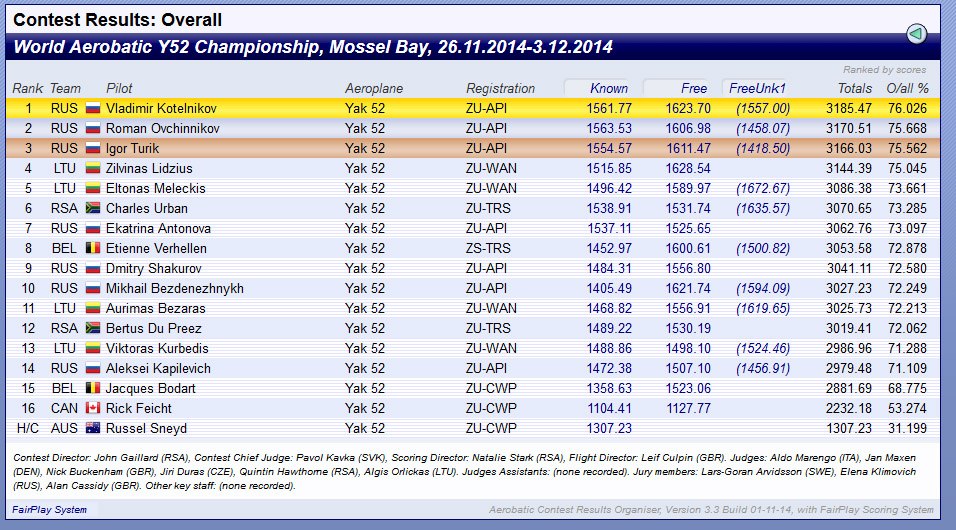Image resolution: width=956 pixels, height=530 pixels.
Task: Click the Russian flag beside Ekatrina Antonova
Action: [93, 229]
